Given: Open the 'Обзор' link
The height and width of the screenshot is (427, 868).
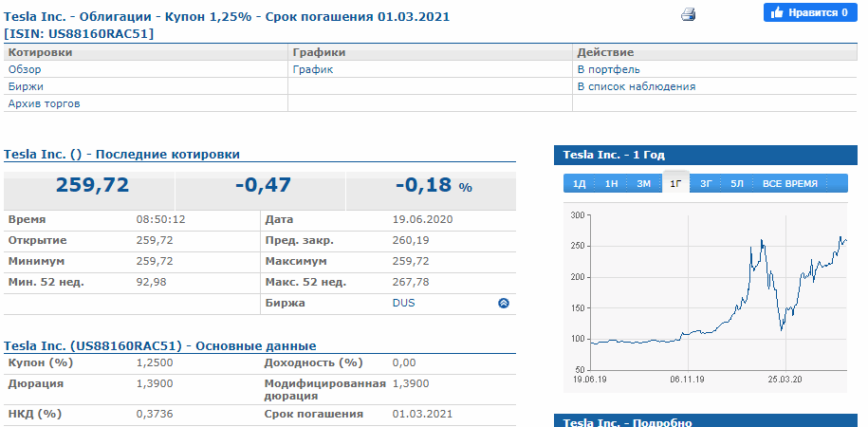Looking at the screenshot, I should pyautogui.click(x=25, y=70).
